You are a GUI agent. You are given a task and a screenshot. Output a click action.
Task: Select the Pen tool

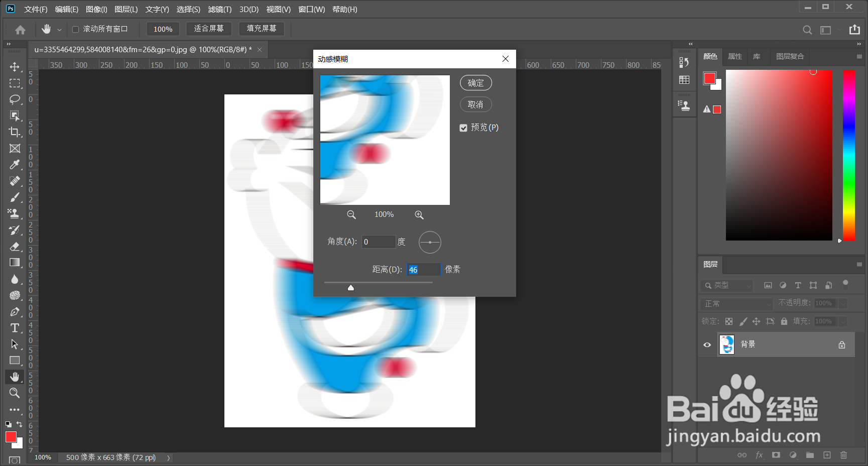15,311
